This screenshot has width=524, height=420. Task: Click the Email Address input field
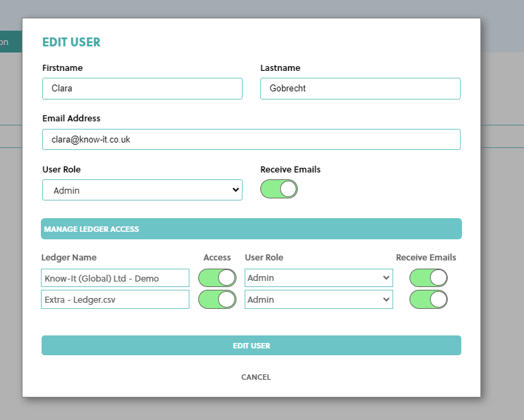(x=251, y=140)
